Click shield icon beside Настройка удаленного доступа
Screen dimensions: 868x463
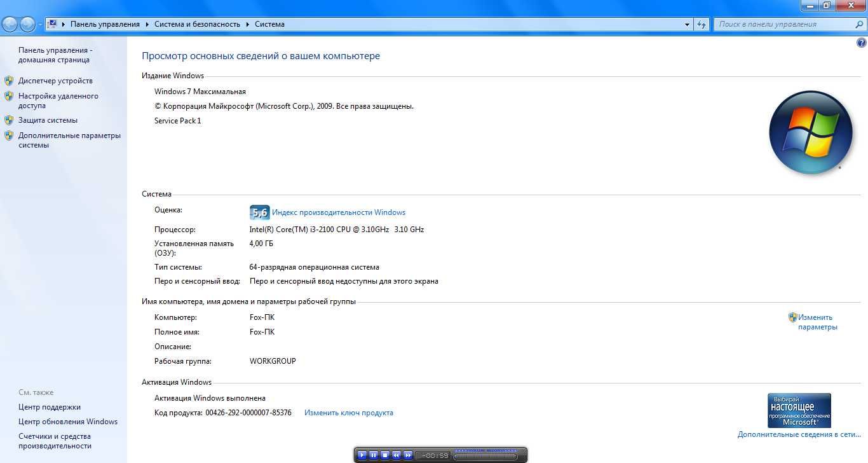coord(9,96)
